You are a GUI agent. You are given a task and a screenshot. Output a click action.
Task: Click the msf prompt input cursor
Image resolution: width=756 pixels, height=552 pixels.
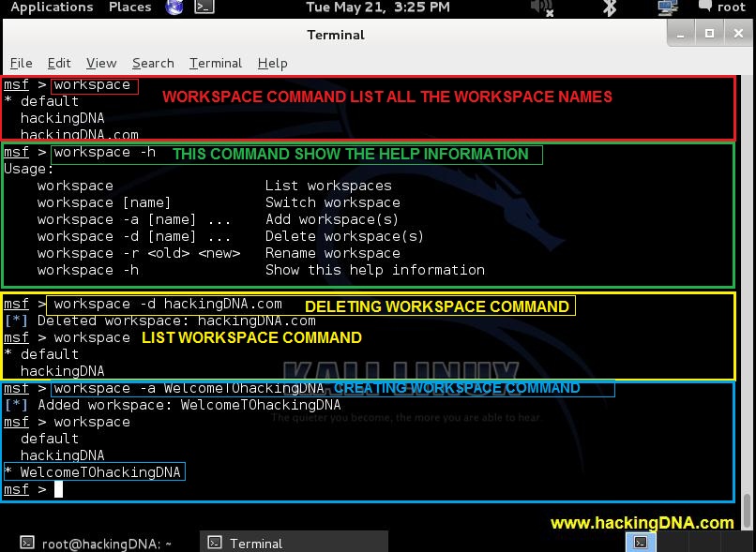(x=56, y=488)
